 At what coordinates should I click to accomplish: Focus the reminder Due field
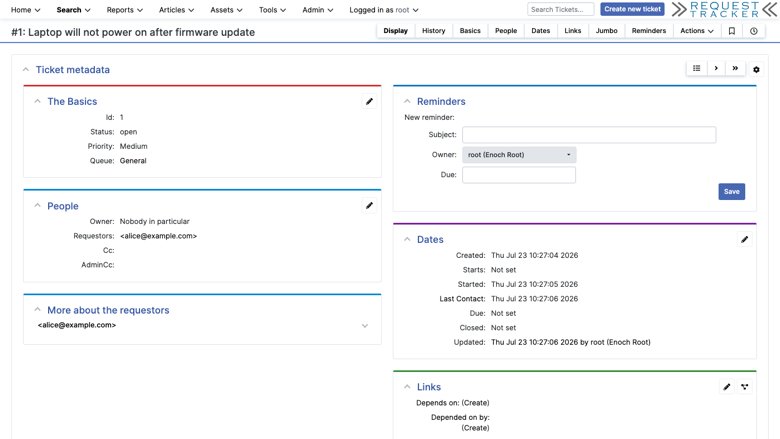(x=519, y=175)
